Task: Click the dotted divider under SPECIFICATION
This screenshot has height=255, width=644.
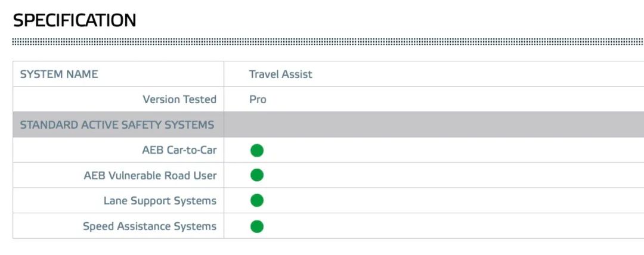Action: 328,42
